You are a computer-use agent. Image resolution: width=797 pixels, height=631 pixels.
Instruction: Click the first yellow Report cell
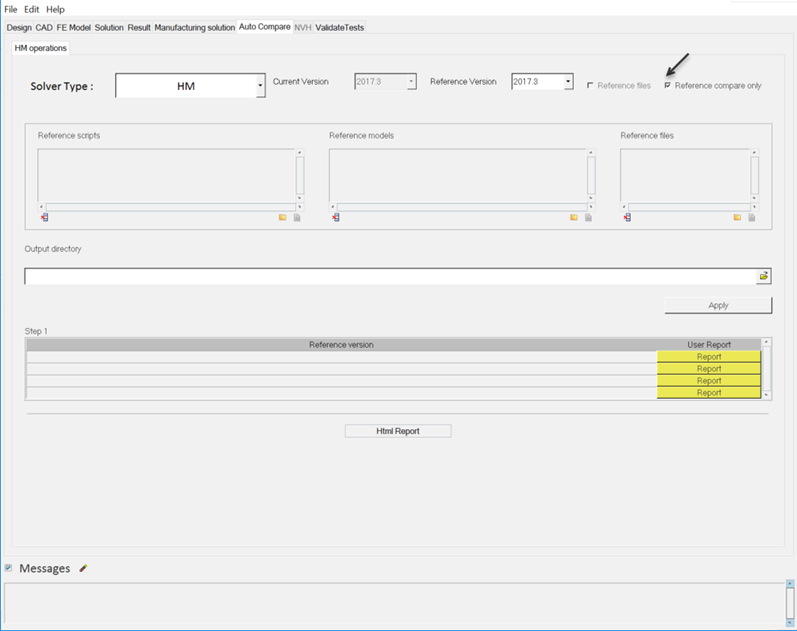point(709,356)
